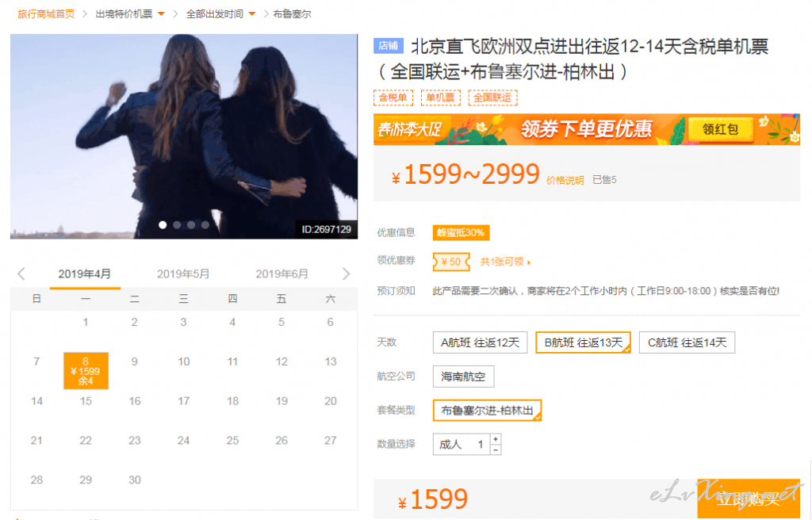Image resolution: width=812 pixels, height=520 pixels.
Task: Click the 春游季大促 promotion banner
Action: point(587,129)
